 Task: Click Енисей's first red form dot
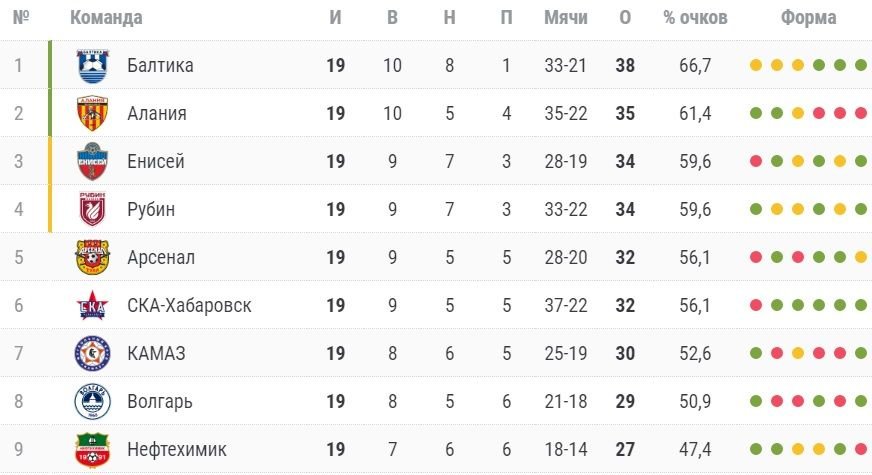coord(756,161)
